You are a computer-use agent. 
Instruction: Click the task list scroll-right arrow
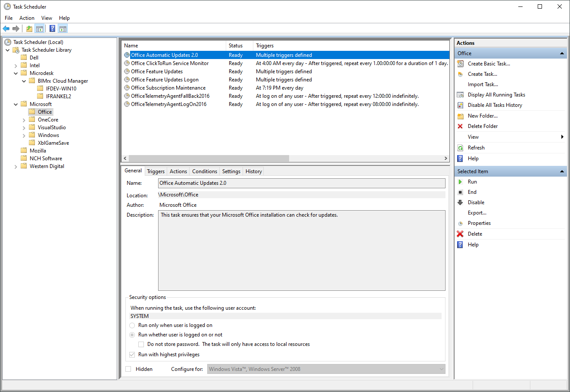tap(445, 159)
